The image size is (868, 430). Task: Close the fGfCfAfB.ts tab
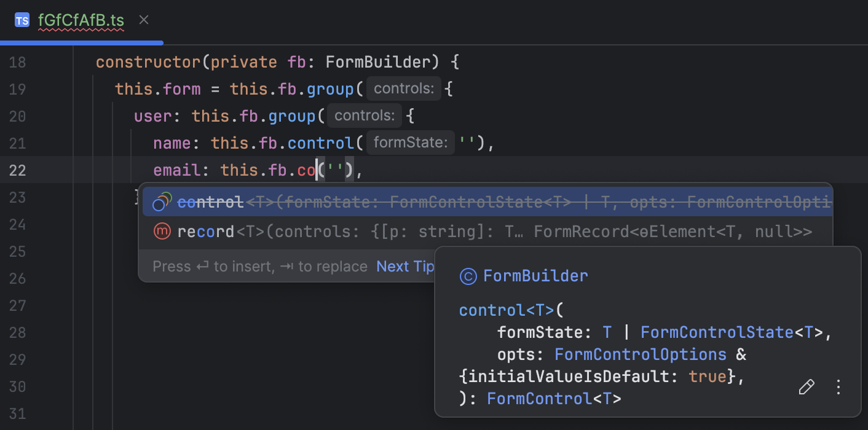coord(143,20)
